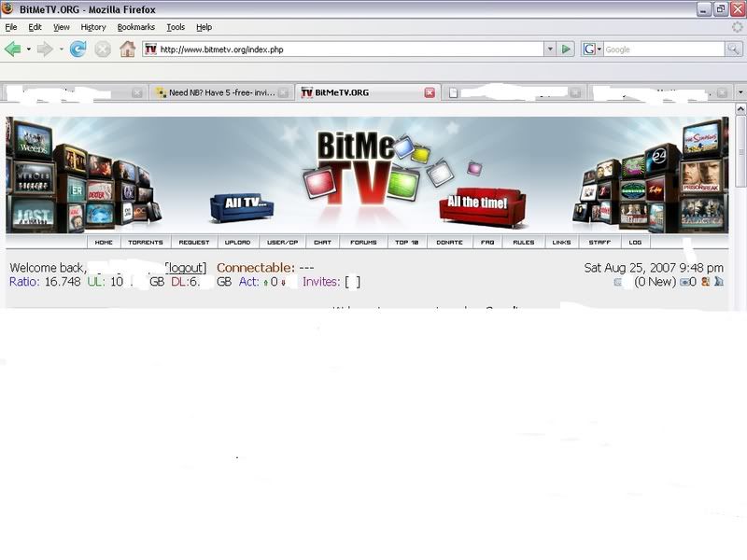Open the Bookmarks menu

(136, 27)
